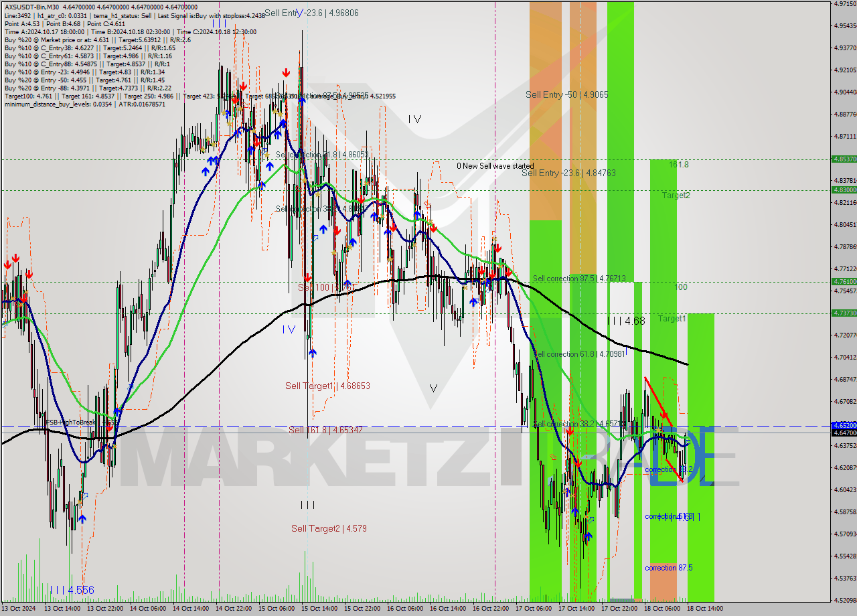Image resolution: width=857 pixels, height=616 pixels.
Task: Select the line starting 'Line:3492 | h1_atr_c0'
Action: click(x=135, y=15)
